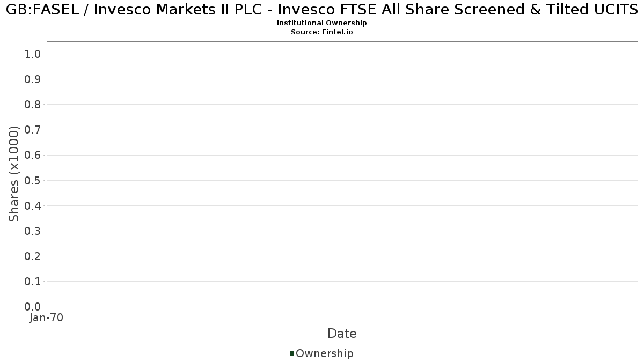Click the GB:FASEL Invesco chart title
Image resolution: width=644 pixels, height=362 pixels.
[x=322, y=9]
